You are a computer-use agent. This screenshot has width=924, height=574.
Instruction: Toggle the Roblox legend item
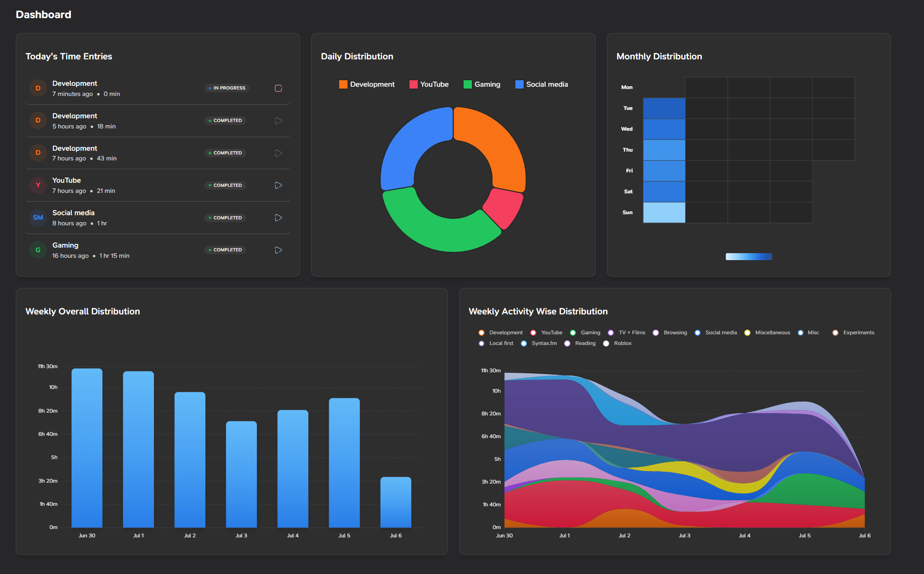pos(606,343)
